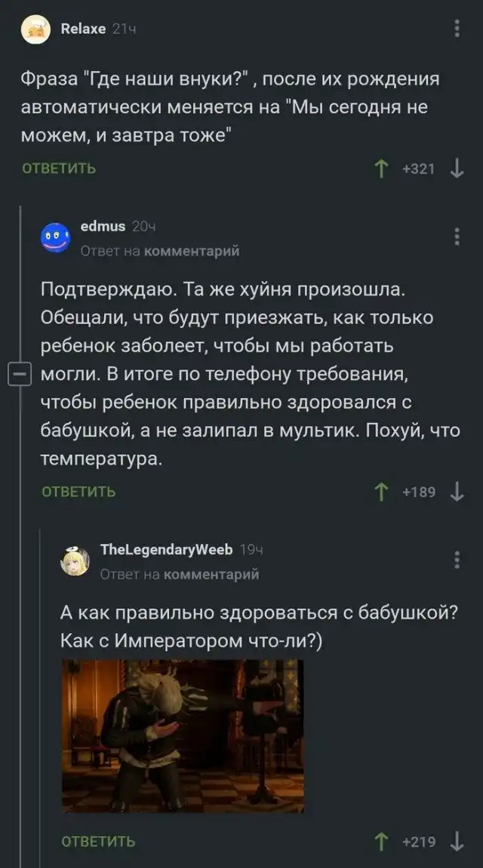483x868 pixels.
Task: Open Relaxe's avatar profile picture
Action: 35,30
